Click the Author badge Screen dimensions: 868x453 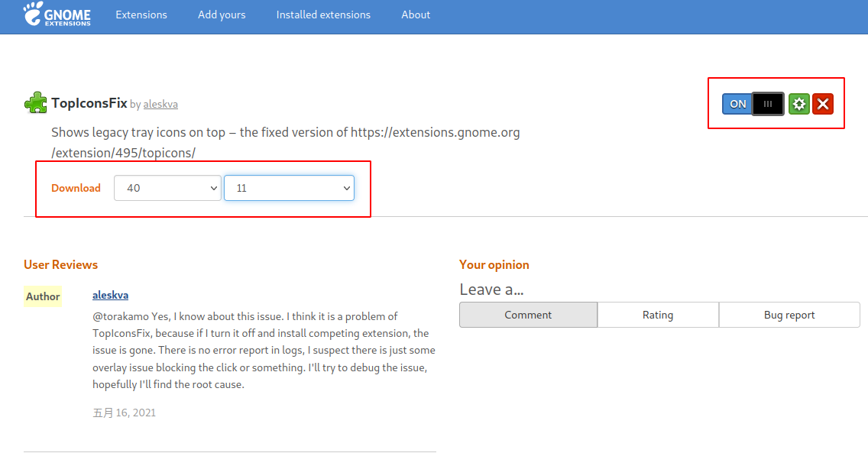coord(43,296)
